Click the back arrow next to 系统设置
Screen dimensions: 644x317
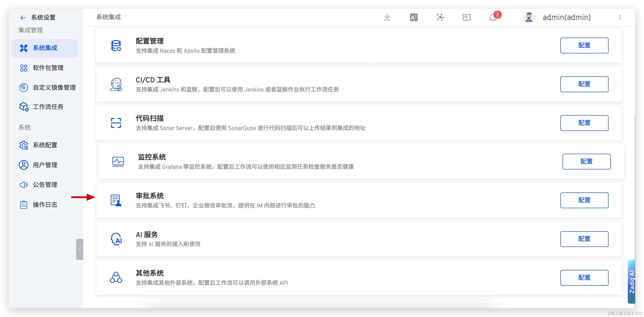click(x=23, y=18)
